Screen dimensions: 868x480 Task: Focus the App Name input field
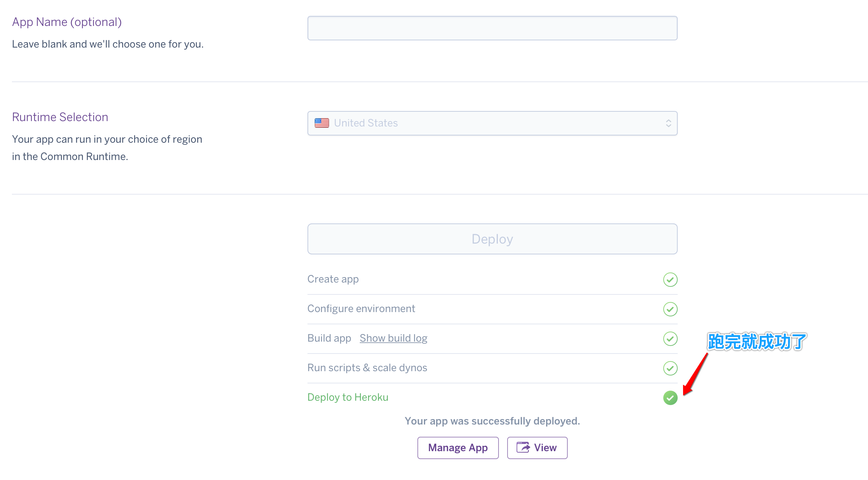(x=492, y=28)
